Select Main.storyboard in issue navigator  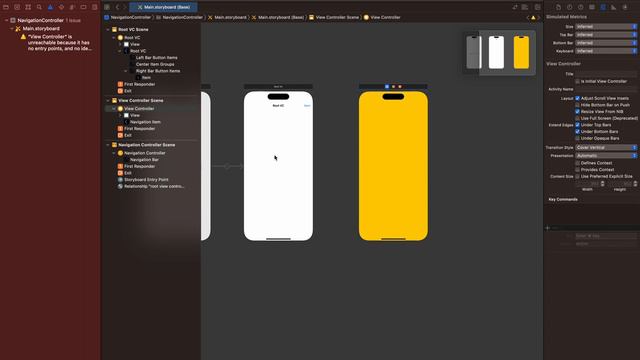click(38, 29)
